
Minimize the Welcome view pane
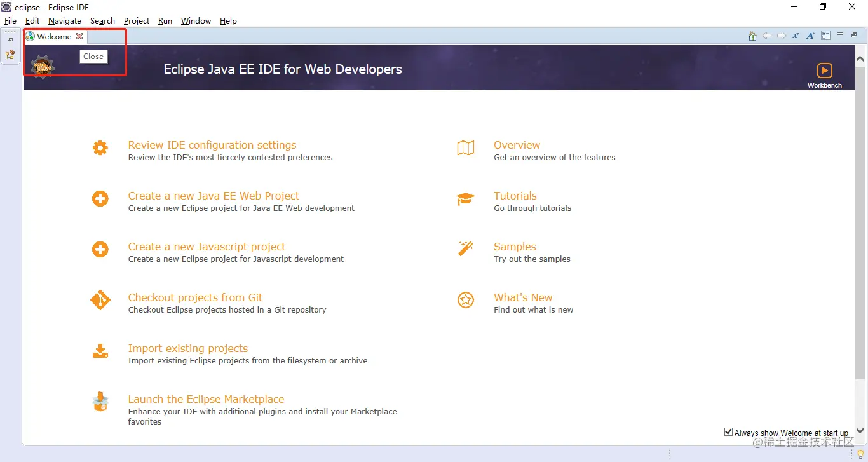(x=840, y=34)
